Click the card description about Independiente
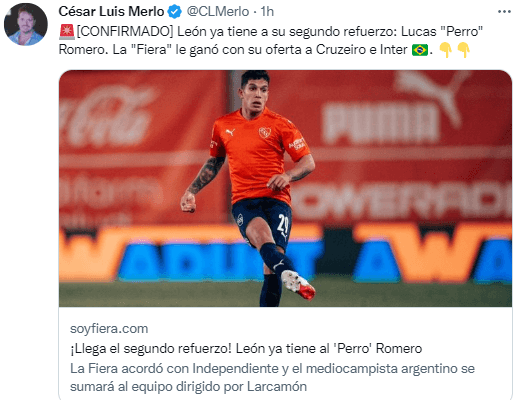 click(x=272, y=378)
